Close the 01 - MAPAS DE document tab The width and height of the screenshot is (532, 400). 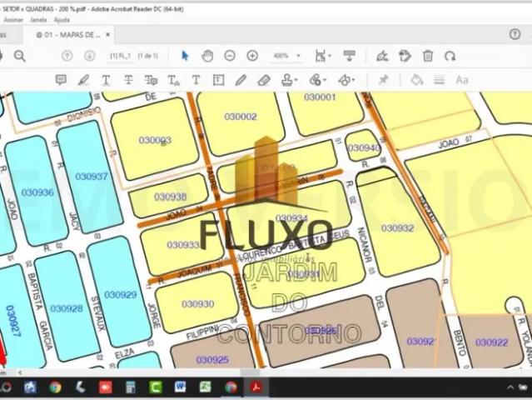(108, 35)
